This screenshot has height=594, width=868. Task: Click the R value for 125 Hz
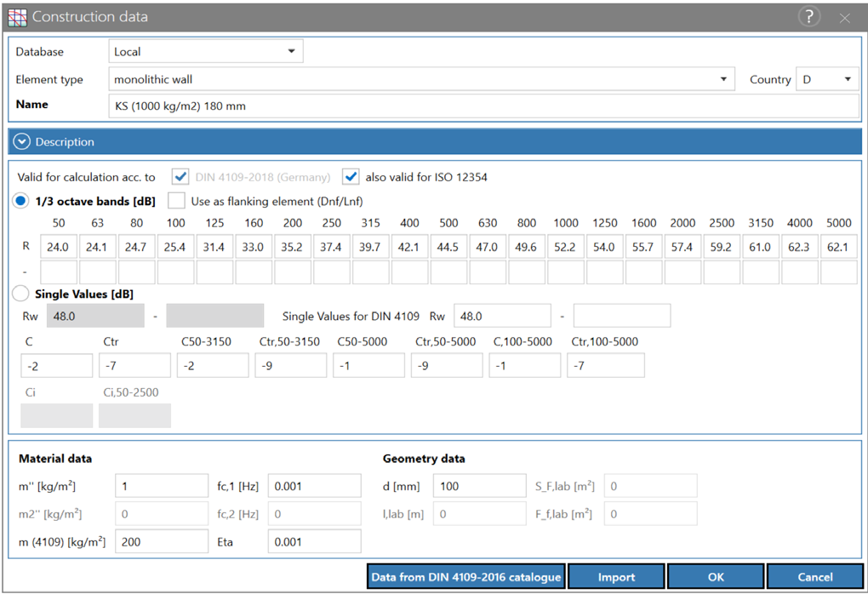coord(214,247)
